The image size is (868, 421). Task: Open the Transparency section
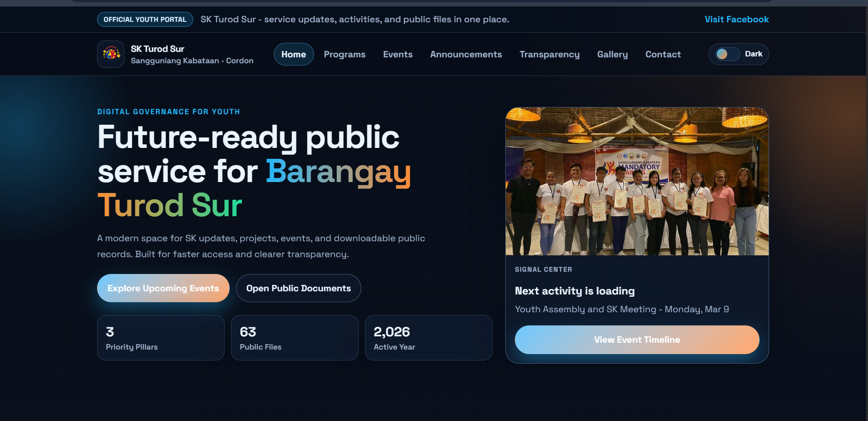(550, 54)
